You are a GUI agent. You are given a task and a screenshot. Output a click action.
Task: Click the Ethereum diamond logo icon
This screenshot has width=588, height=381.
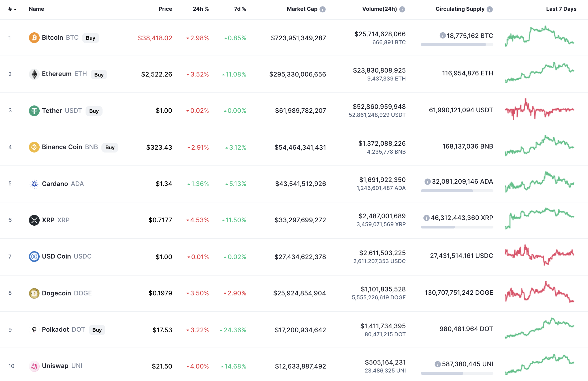34,74
